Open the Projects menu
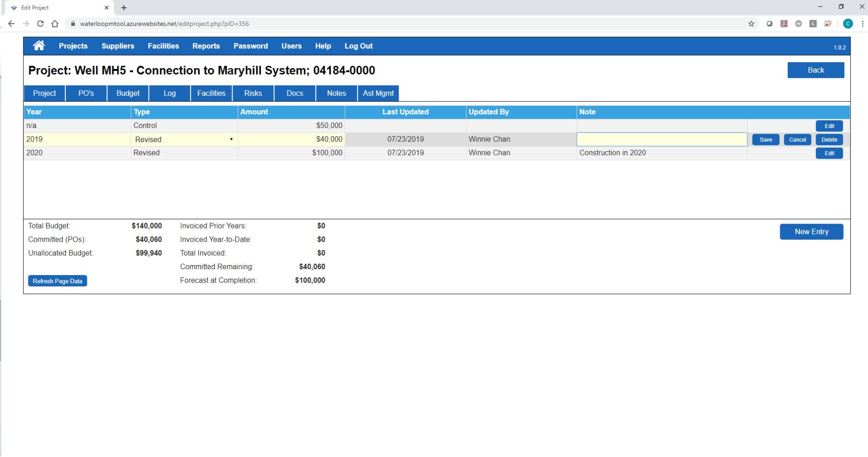The width and height of the screenshot is (868, 457). tap(73, 46)
